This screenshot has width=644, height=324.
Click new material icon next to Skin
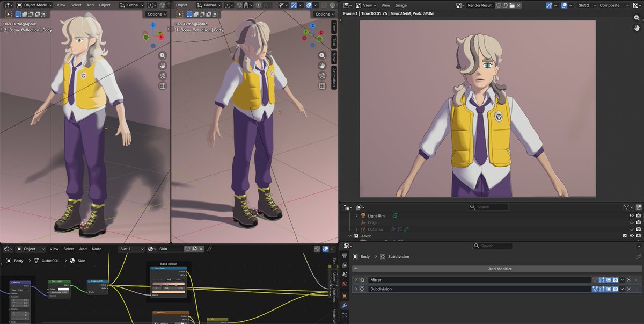pyautogui.click(x=194, y=249)
